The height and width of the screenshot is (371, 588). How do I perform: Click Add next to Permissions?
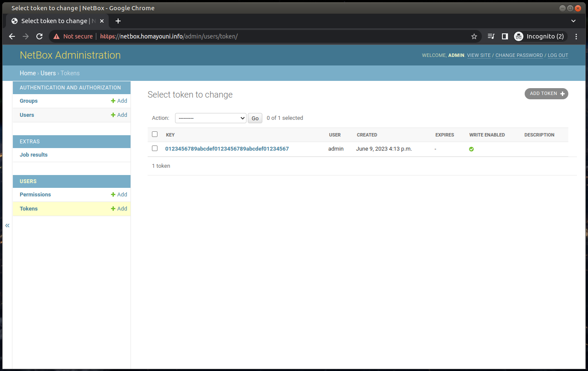pyautogui.click(x=119, y=195)
